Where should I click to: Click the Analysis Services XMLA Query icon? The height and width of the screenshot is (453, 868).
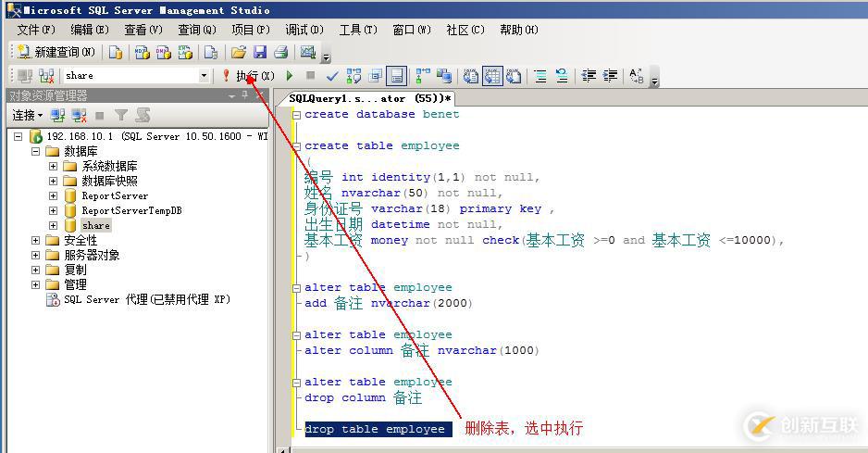(185, 52)
